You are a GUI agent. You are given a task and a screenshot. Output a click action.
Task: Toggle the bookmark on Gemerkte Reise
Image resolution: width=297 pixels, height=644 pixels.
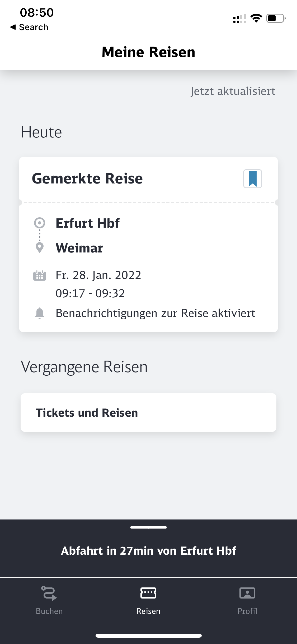[x=252, y=179]
